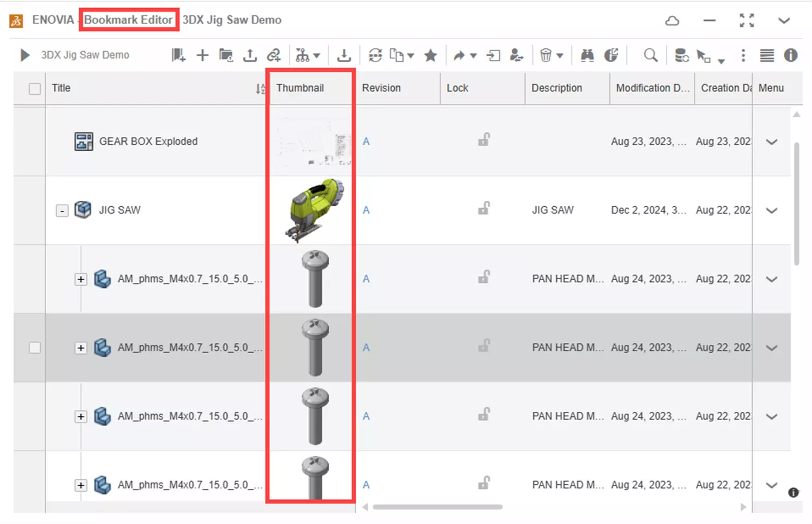Click the jig saw thumbnail image

(x=314, y=210)
